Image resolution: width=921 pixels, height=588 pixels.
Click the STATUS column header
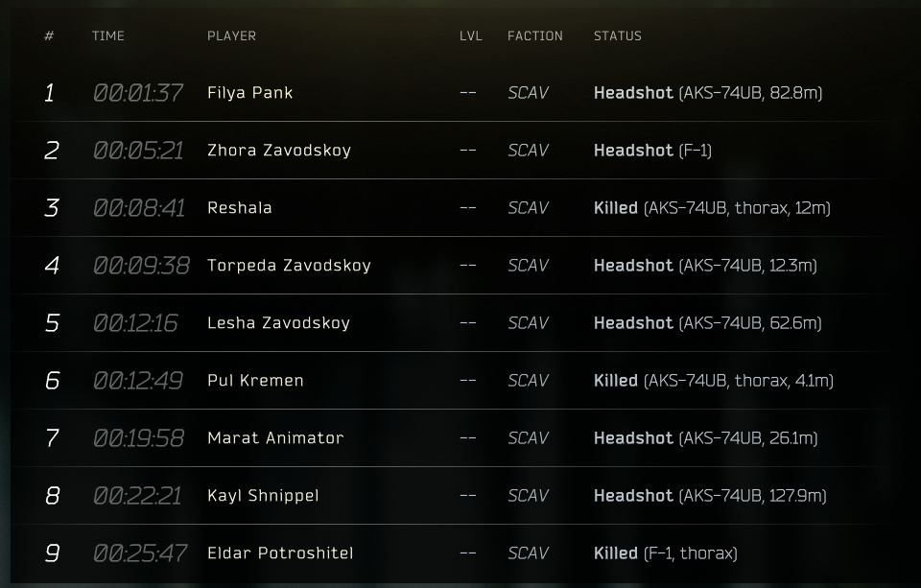[617, 35]
